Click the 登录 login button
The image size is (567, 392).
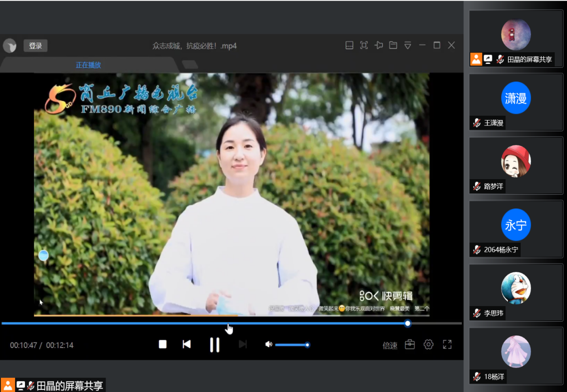tap(35, 46)
